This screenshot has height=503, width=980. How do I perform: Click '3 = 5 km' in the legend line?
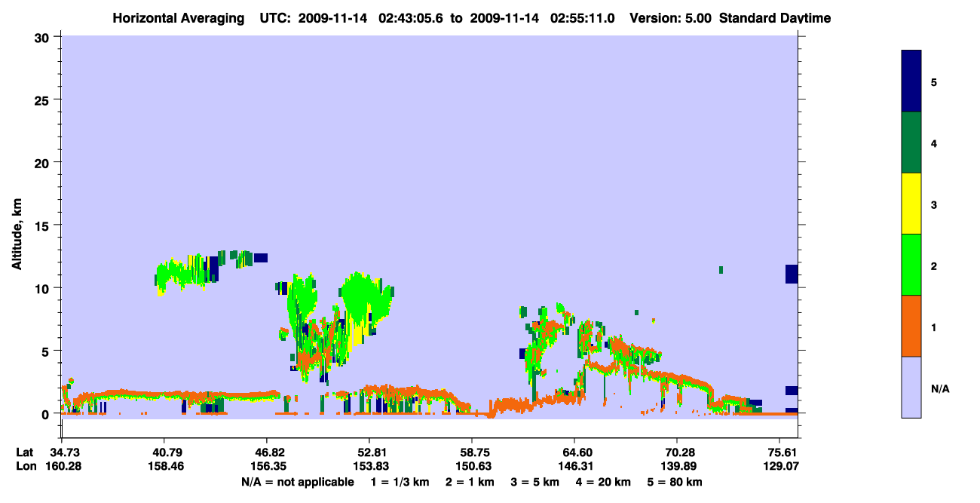(x=536, y=482)
